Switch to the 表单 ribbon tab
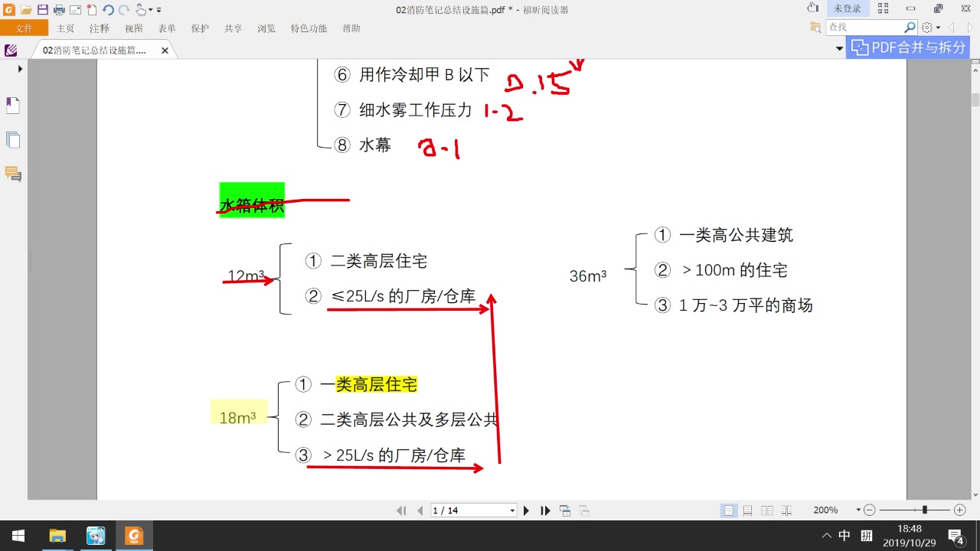Image resolution: width=980 pixels, height=551 pixels. point(167,28)
